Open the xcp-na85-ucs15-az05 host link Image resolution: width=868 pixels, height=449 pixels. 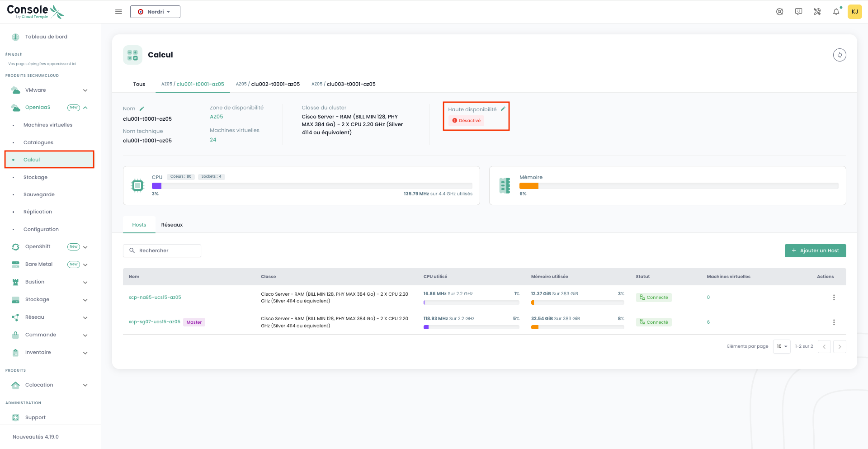pos(155,298)
